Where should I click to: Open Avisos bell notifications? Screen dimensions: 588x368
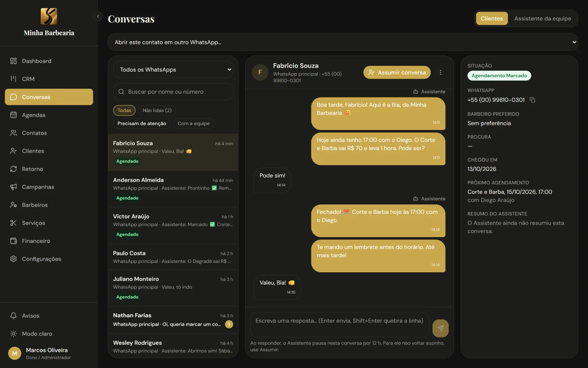(49, 316)
